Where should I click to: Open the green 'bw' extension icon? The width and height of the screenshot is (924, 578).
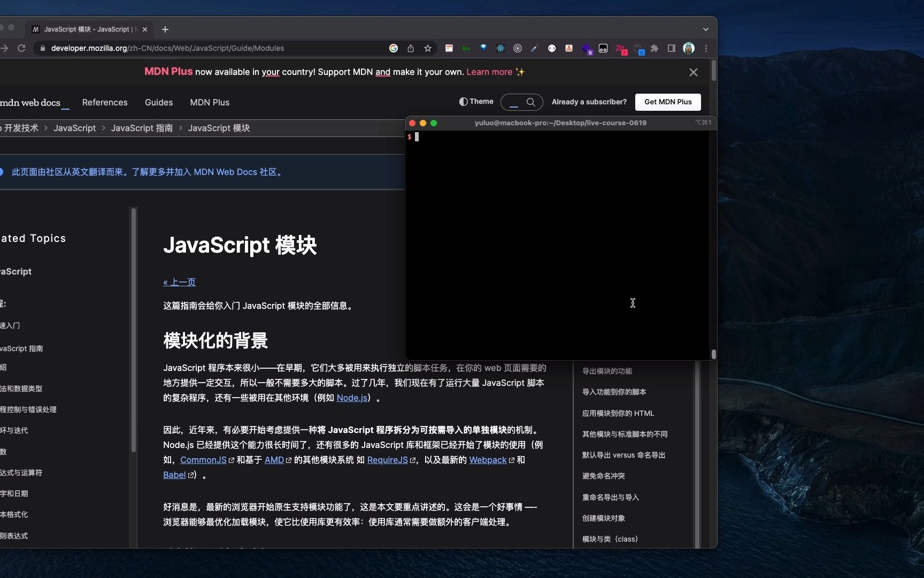click(x=466, y=48)
